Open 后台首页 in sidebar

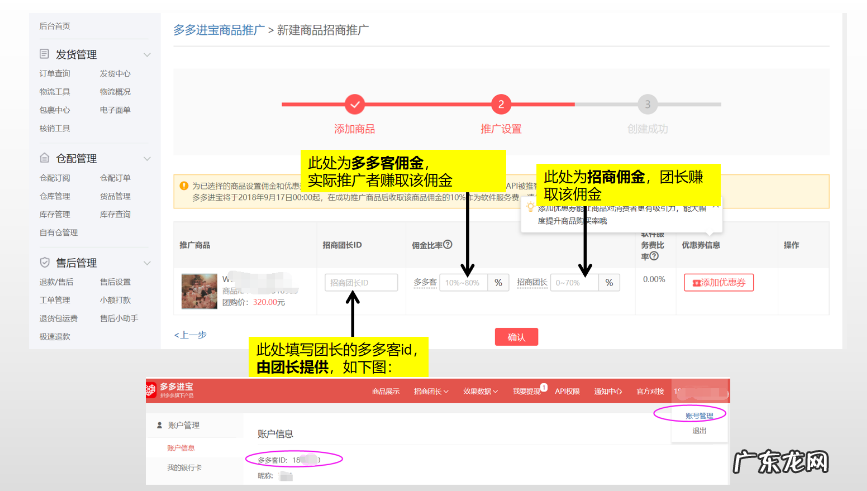click(55, 26)
